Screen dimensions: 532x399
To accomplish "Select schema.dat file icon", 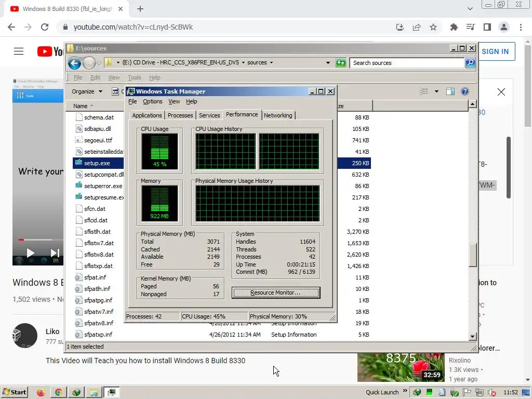I will (79, 117).
